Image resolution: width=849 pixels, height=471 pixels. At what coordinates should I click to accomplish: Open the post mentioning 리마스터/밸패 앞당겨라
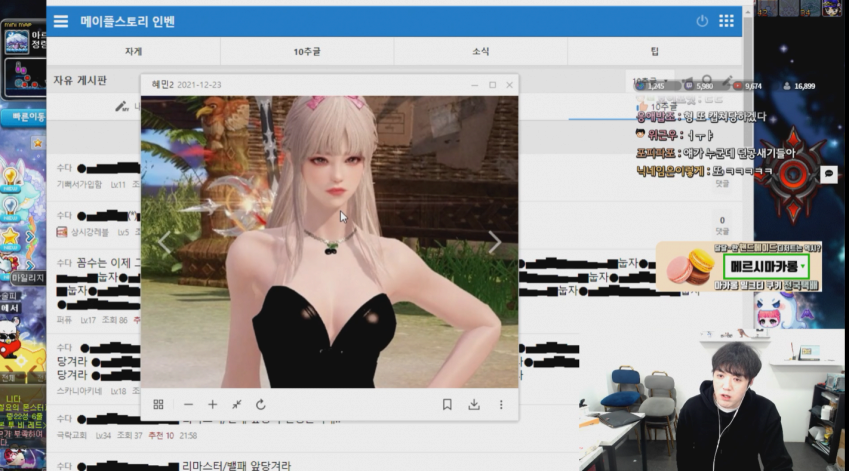(x=236, y=465)
